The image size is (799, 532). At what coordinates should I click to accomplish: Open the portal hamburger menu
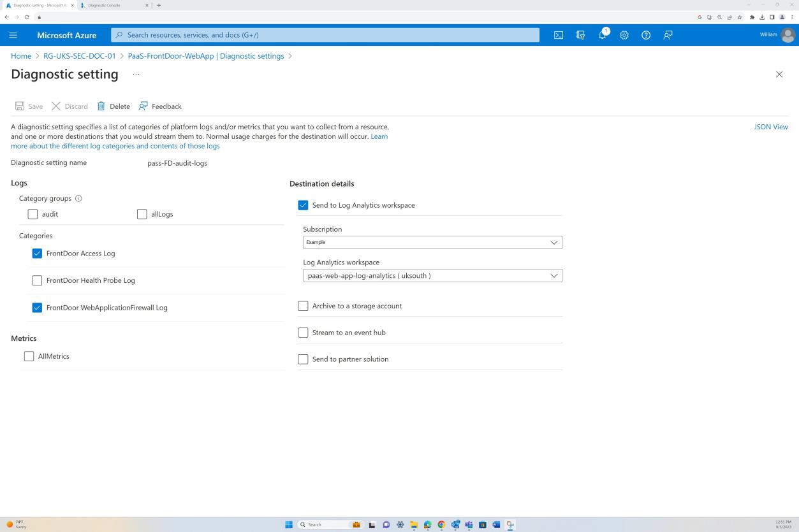[13, 35]
